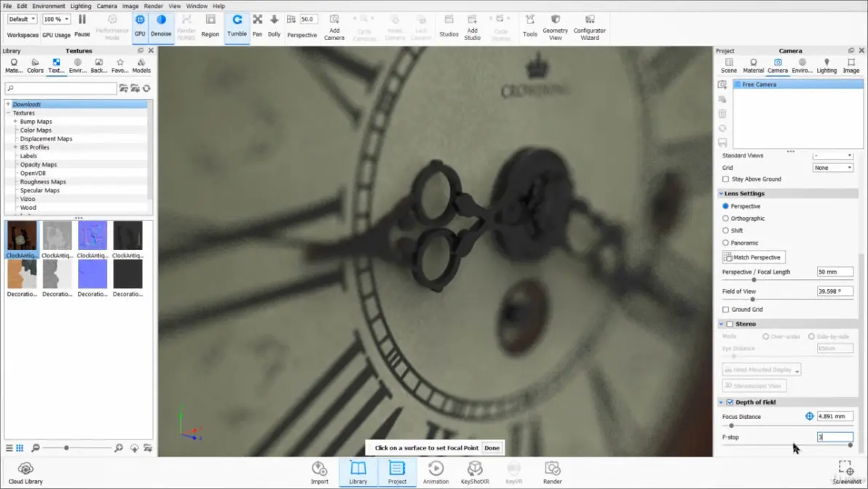The height and width of the screenshot is (489, 868).
Task: Open the Render menu
Action: (x=154, y=6)
